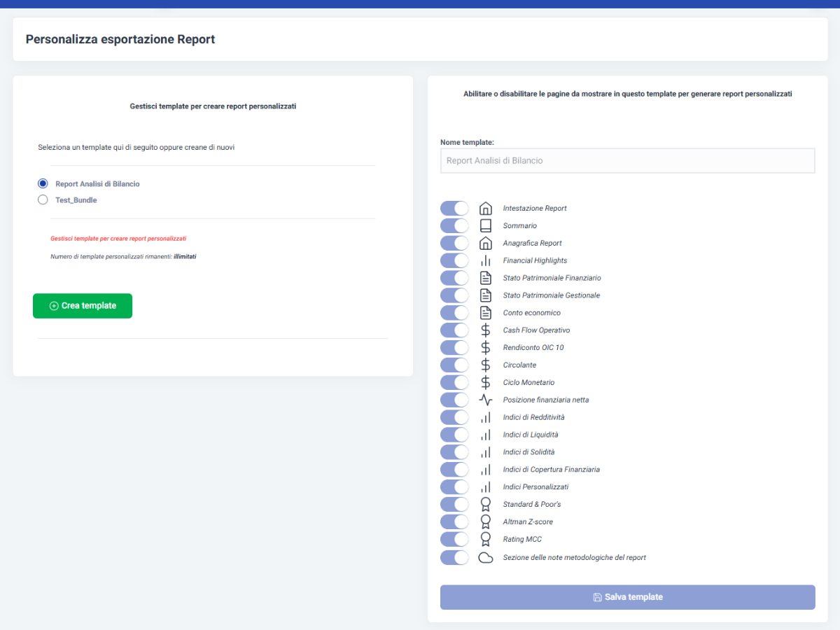The image size is (840, 630).
Task: Click the chart icon beside Indici Personalizzati
Action: click(486, 487)
